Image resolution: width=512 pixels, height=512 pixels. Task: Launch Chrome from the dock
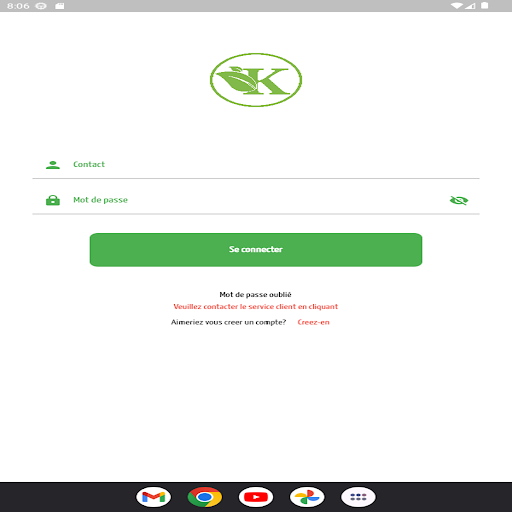205,497
